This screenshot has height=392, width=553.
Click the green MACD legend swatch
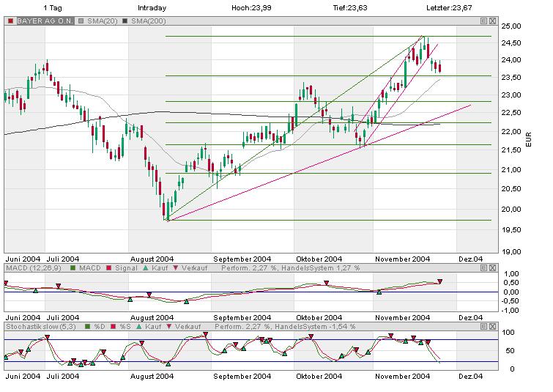(73, 268)
